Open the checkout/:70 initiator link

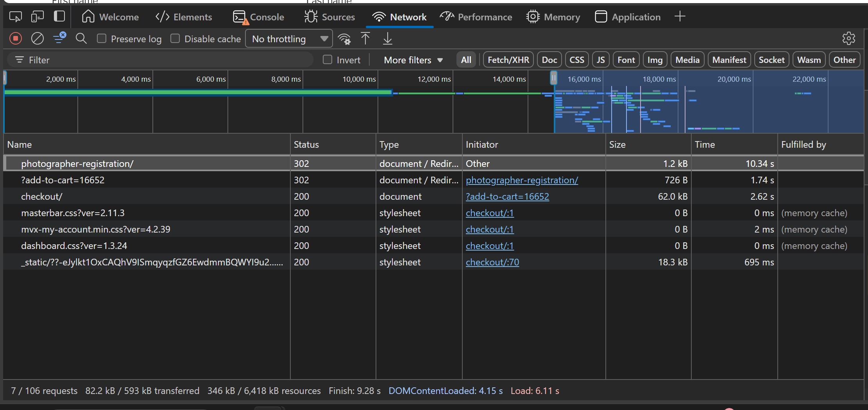(x=492, y=262)
